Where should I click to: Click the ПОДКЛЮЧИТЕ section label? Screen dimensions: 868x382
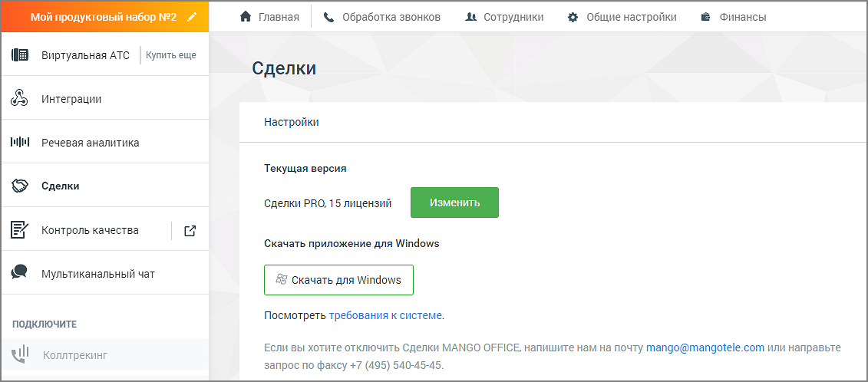pos(45,324)
